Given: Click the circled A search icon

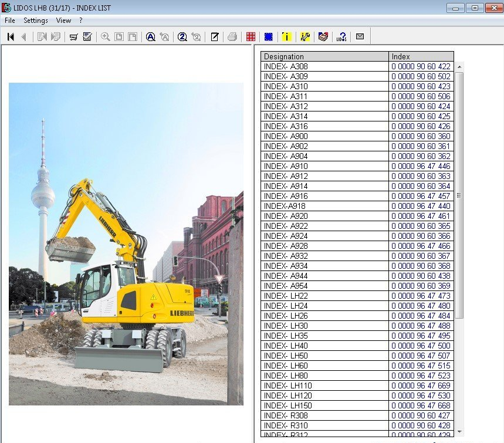Looking at the screenshot, I should [x=150, y=37].
